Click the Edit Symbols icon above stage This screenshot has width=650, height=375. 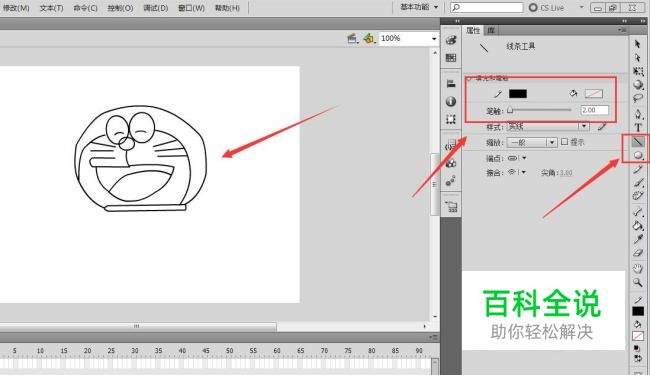[369, 39]
